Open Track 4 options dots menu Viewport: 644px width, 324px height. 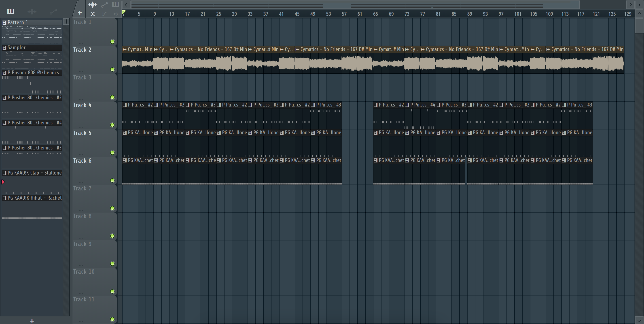click(x=81, y=127)
